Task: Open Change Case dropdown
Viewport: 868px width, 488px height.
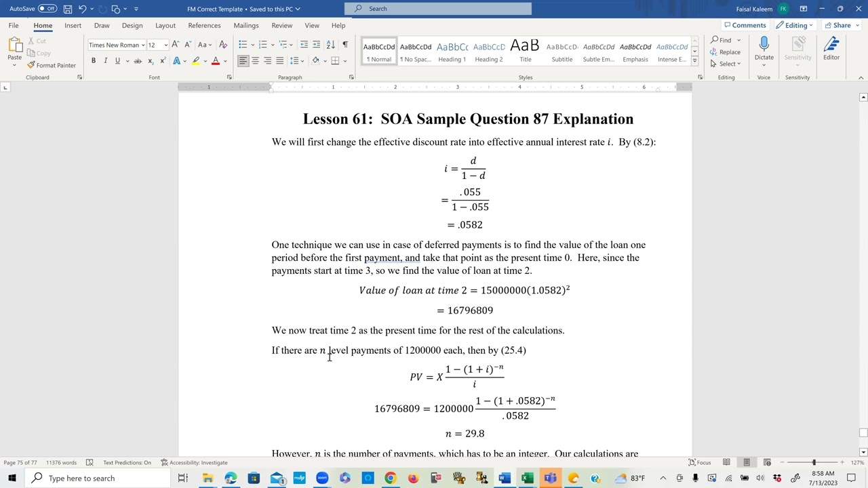Action: tap(205, 45)
